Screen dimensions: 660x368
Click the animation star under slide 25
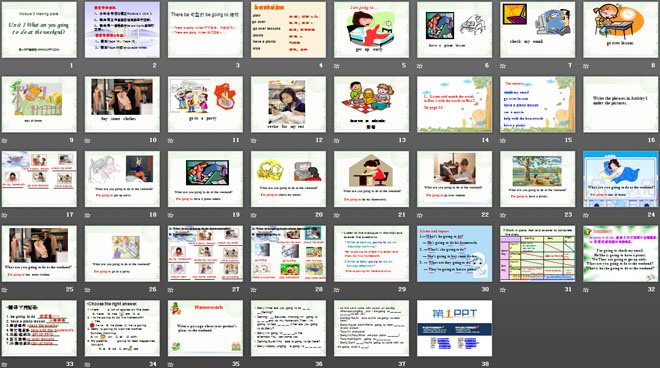click(x=4, y=290)
